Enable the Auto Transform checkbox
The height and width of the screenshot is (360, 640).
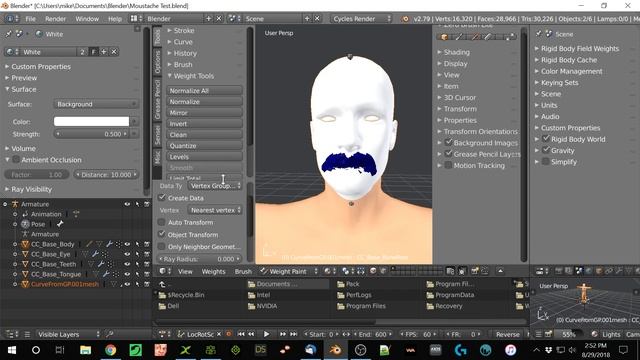click(x=162, y=222)
